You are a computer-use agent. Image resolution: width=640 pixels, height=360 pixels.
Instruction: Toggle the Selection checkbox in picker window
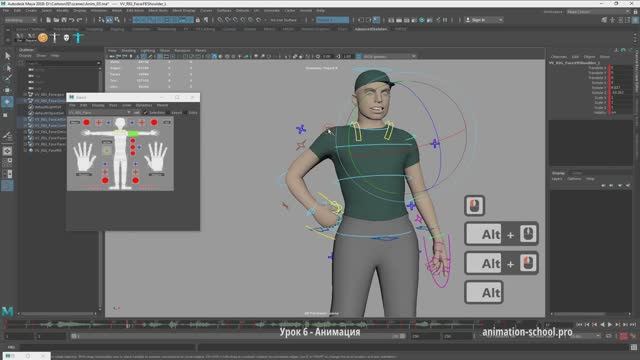click(146, 112)
